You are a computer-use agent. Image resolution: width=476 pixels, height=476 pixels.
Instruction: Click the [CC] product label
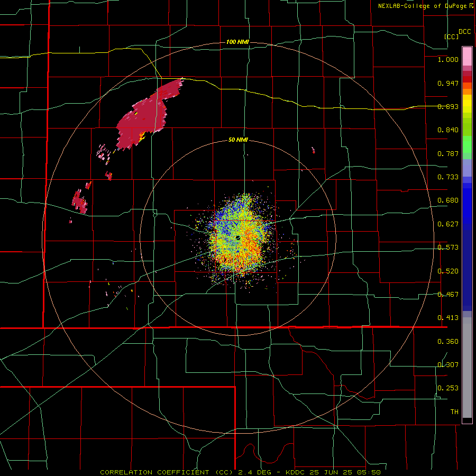pyautogui.click(x=452, y=36)
